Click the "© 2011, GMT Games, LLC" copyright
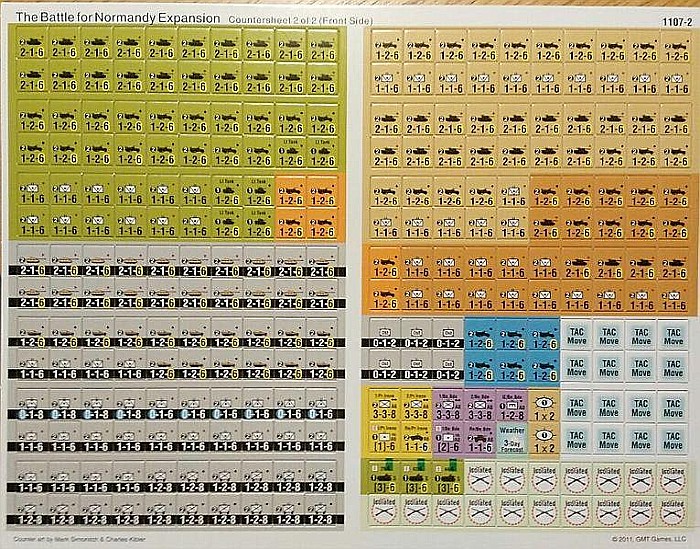Viewport: 700px width, 549px height. [x=649, y=539]
